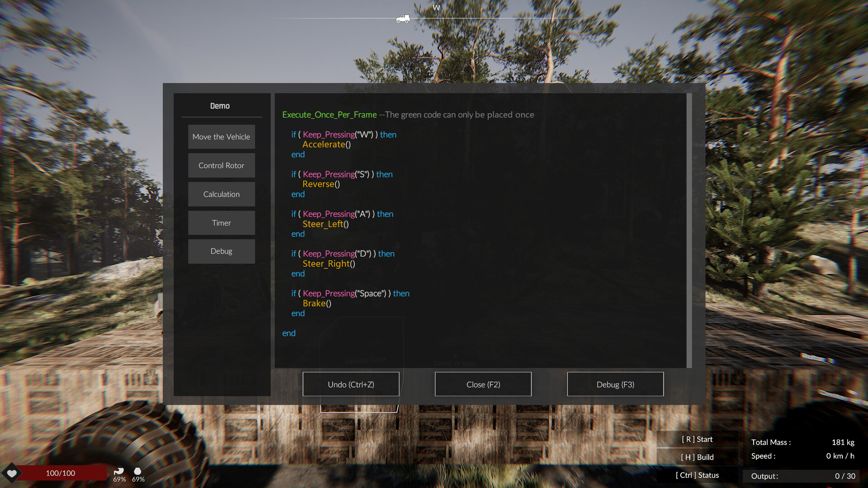Viewport: 868px width, 488px height.
Task: Click the heart health icon
Action: point(12,473)
